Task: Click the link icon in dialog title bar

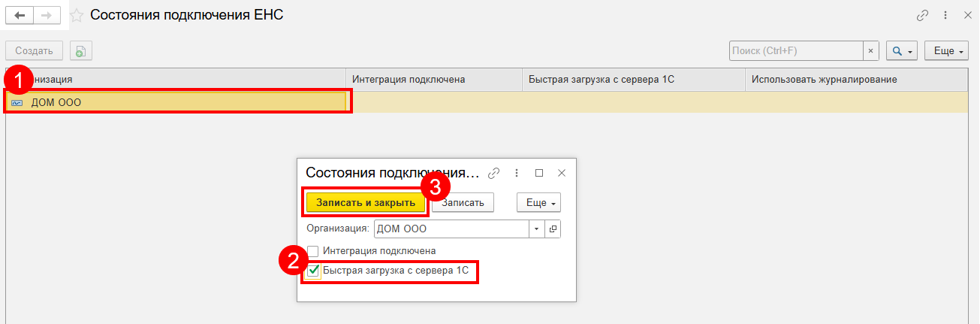Action: pyautogui.click(x=493, y=173)
